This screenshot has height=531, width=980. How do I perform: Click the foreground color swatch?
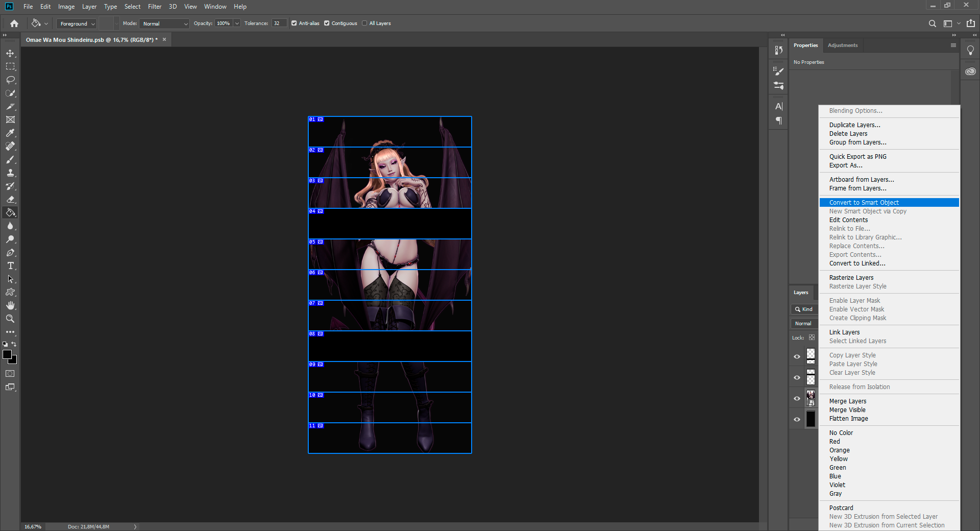click(7, 354)
